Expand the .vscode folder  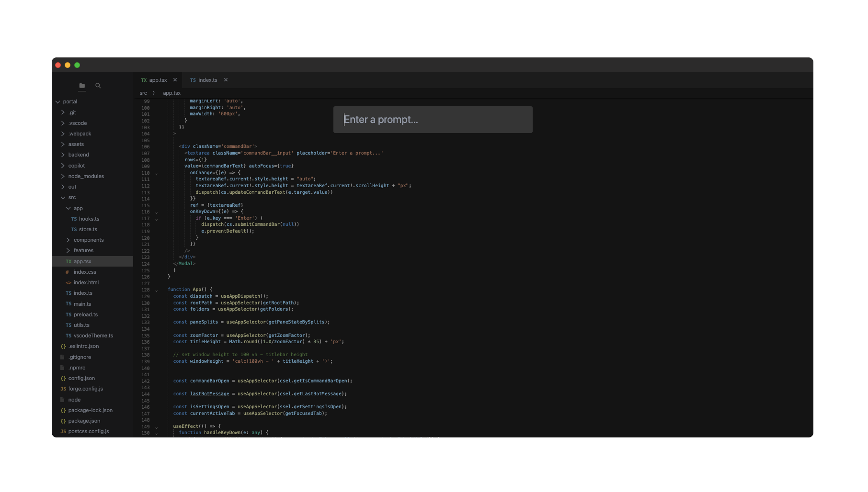tap(63, 123)
